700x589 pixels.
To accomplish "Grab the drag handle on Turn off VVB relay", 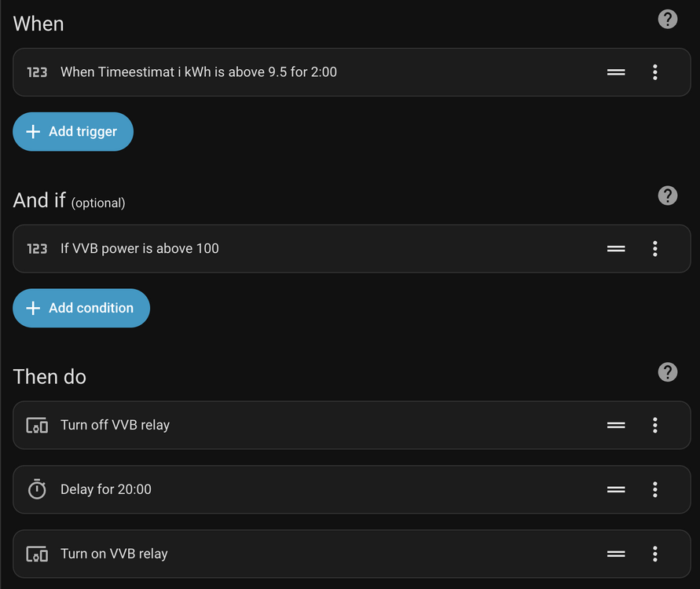I will coord(616,426).
